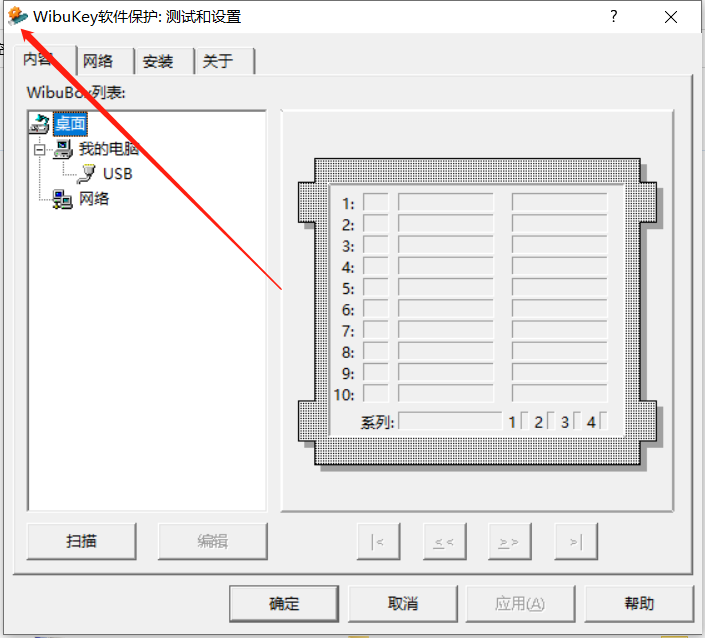
Task: Click the << previous page button
Action: [444, 542]
